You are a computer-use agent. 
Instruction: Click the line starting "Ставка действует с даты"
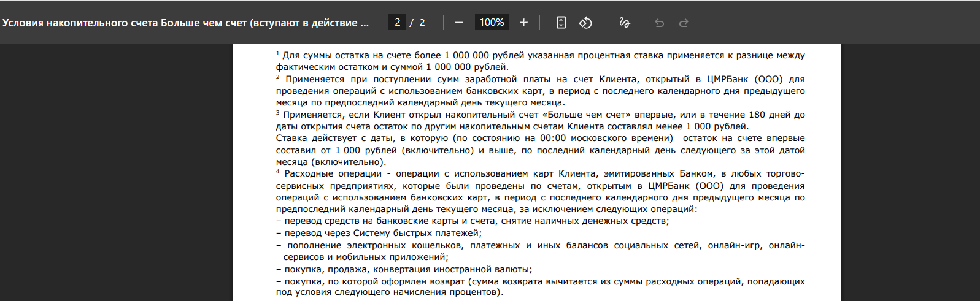541,138
